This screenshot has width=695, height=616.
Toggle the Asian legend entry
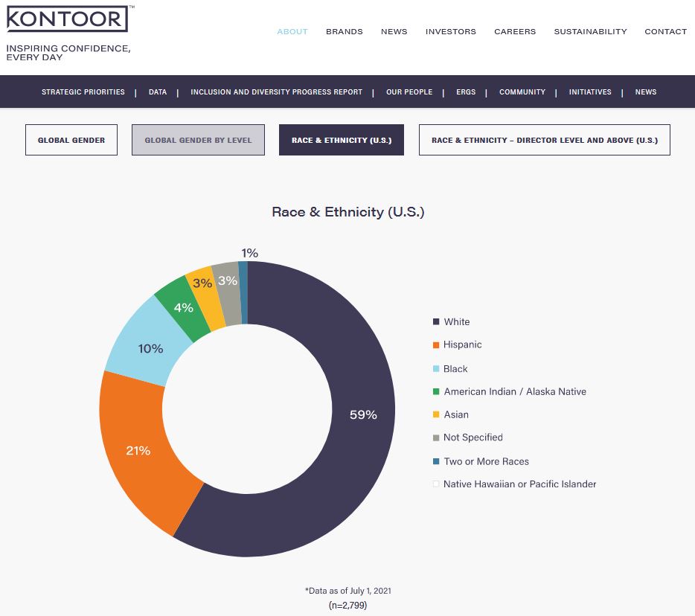click(x=455, y=414)
